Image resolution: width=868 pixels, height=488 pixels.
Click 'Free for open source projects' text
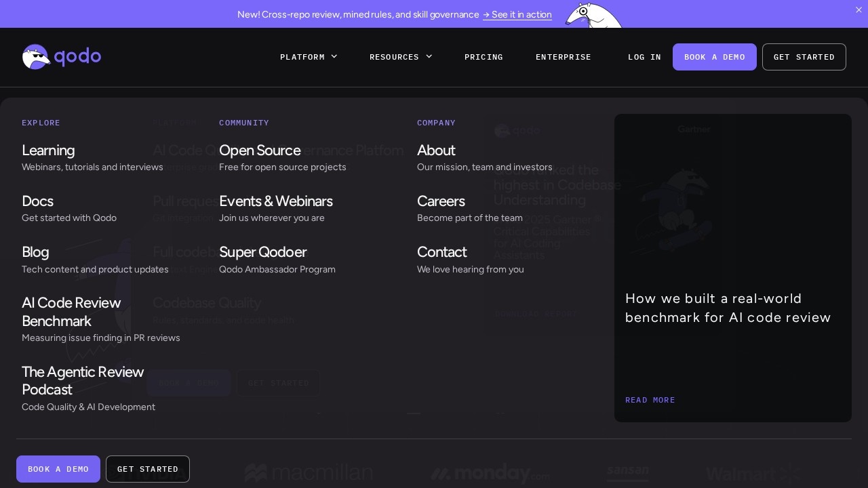point(283,167)
